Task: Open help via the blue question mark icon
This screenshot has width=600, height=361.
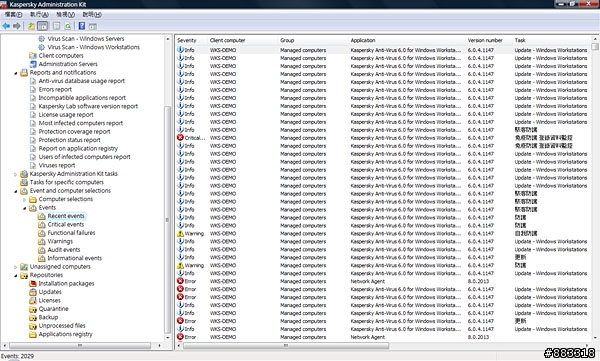Action: [82, 26]
